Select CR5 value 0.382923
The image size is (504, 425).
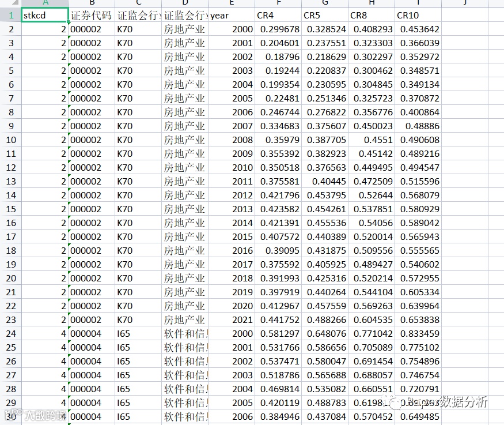pos(325,153)
